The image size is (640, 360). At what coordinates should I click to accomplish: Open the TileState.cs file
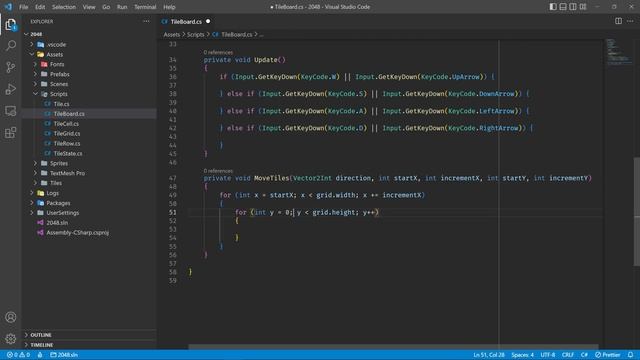point(89,153)
